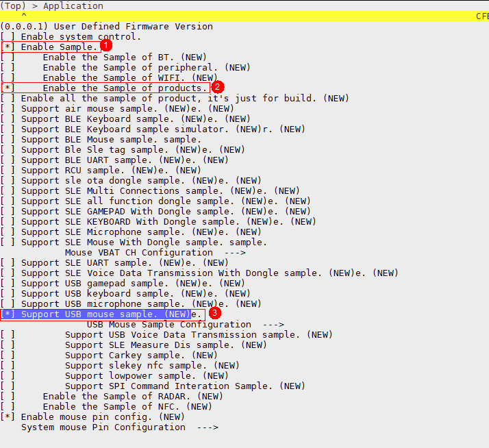Uncheck Enable mouse pin config
The width and height of the screenshot is (489, 448).
(8, 416)
